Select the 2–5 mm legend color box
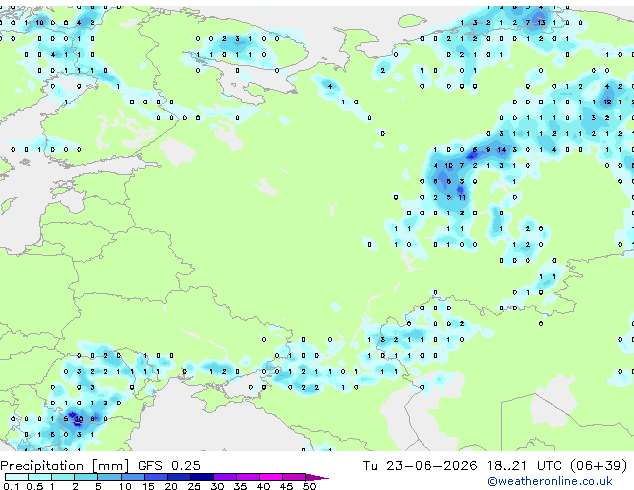Viewport: 634px width, 490px height. (x=86, y=477)
